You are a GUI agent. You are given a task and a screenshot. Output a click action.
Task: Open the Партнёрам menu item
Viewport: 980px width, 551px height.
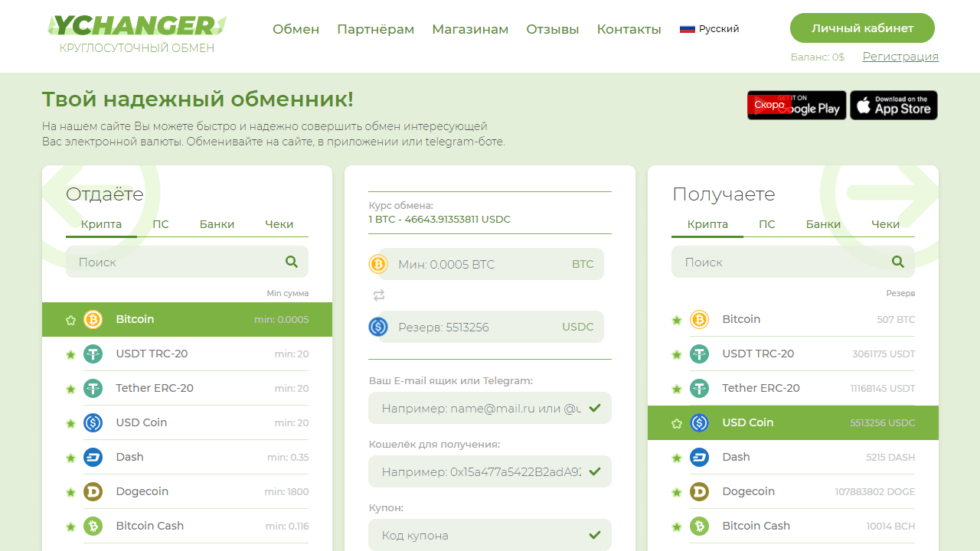click(x=375, y=29)
